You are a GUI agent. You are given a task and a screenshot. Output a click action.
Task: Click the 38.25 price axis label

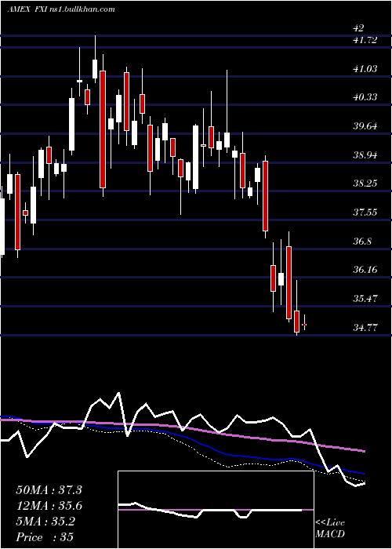(365, 184)
